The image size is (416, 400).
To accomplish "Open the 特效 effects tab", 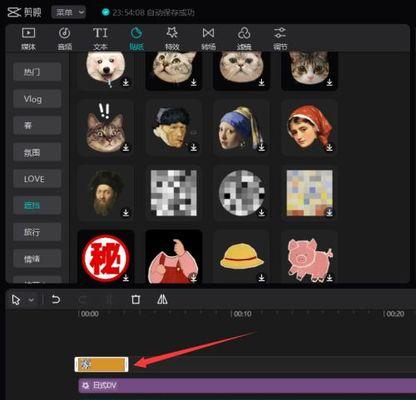I will tap(172, 39).
